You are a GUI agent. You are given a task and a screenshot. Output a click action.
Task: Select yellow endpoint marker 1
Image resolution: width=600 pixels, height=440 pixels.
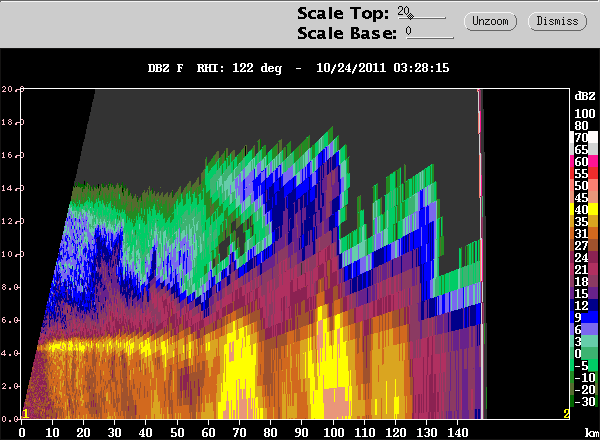click(x=25, y=413)
